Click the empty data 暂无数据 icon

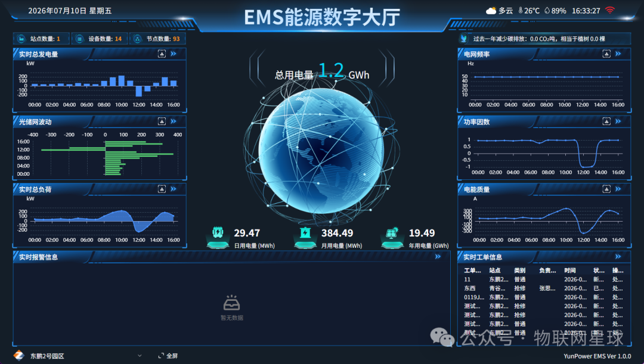coord(231,303)
